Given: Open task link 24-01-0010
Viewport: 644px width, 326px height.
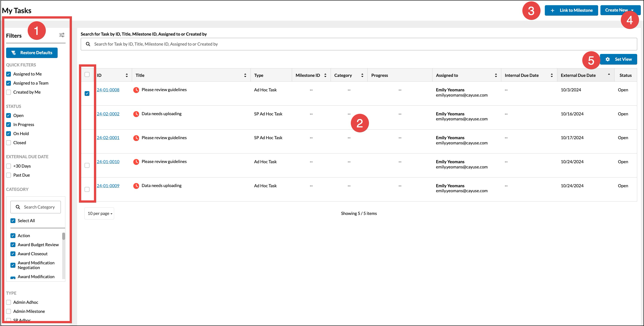Looking at the screenshot, I should tap(108, 162).
